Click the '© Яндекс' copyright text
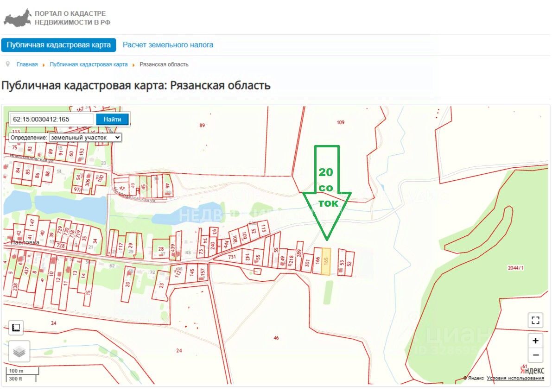Image resolution: width=552 pixels, height=392 pixels. click(x=474, y=378)
